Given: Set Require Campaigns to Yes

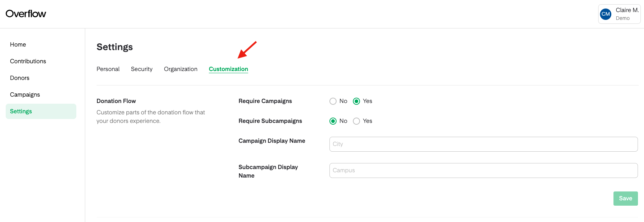Looking at the screenshot, I should (x=356, y=101).
